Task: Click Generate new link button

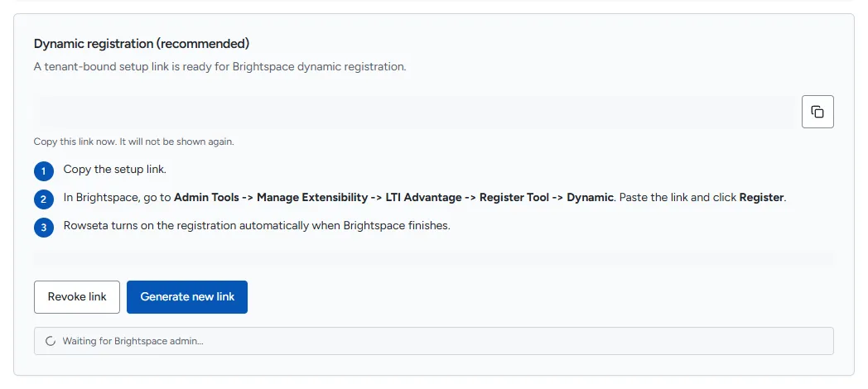Action: point(187,296)
